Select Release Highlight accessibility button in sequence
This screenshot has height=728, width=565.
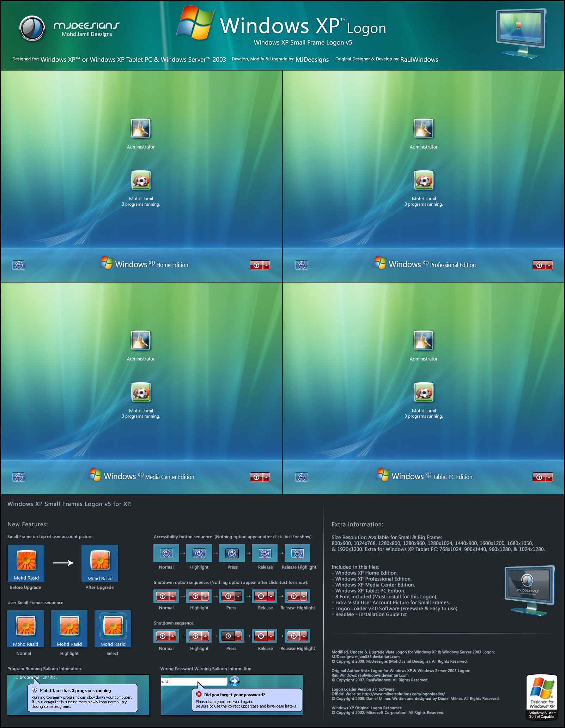(298, 553)
